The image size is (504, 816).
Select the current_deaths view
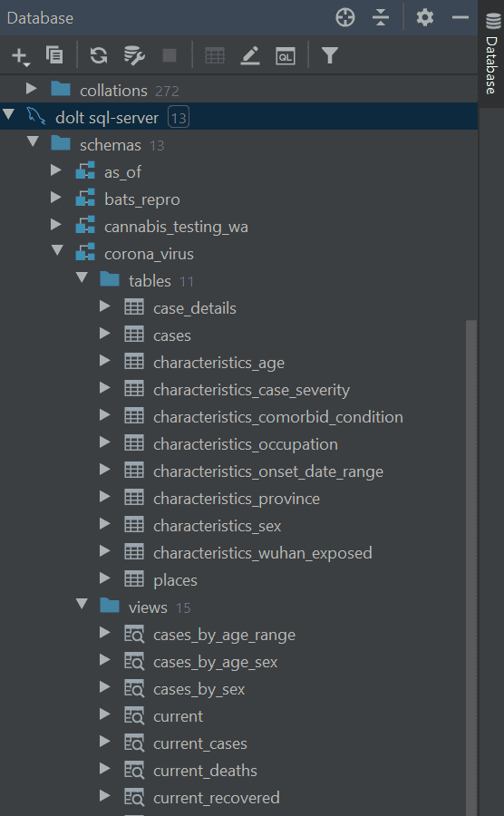pos(205,771)
